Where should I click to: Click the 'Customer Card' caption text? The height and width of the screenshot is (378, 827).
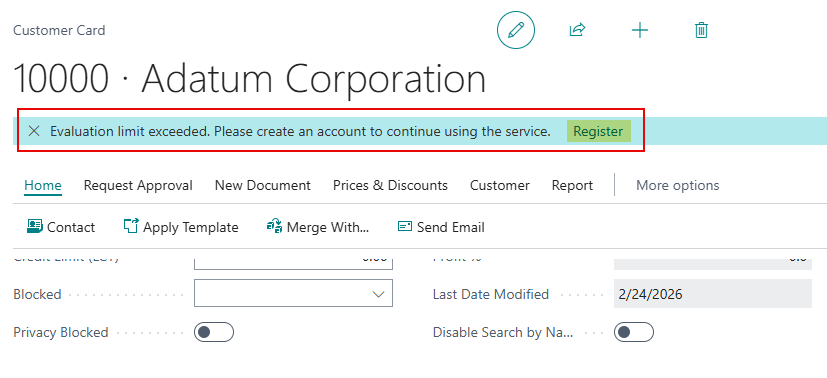59,30
